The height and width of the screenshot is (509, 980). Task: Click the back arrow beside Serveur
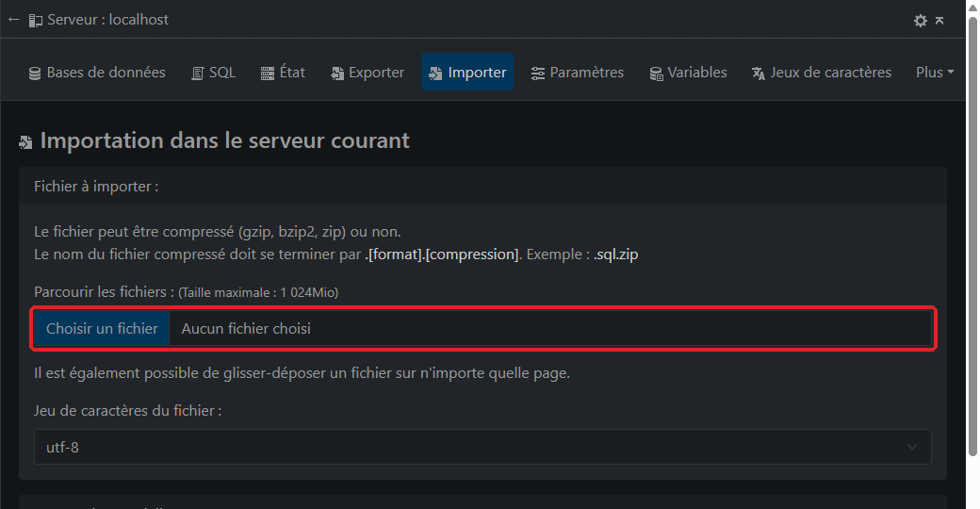click(x=14, y=20)
